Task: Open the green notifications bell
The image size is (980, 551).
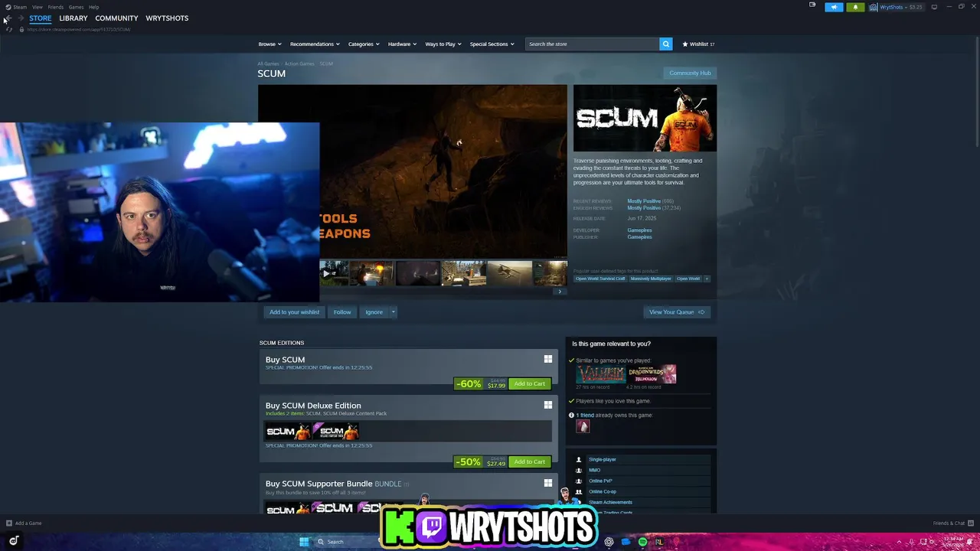Action: (855, 7)
